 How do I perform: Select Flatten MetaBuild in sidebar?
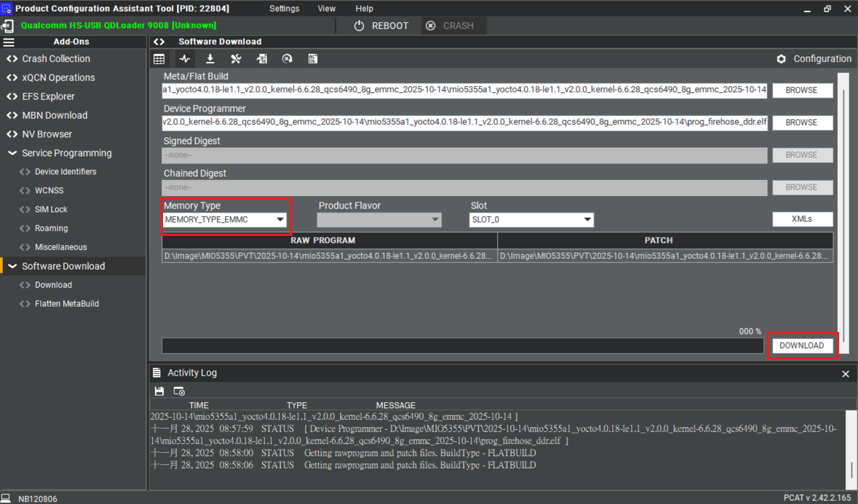pyautogui.click(x=66, y=304)
